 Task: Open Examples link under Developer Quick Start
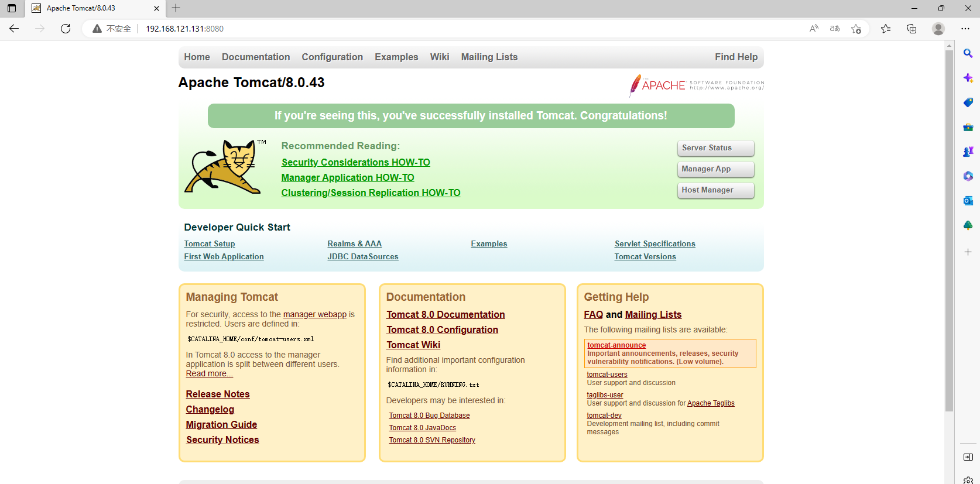coord(489,244)
